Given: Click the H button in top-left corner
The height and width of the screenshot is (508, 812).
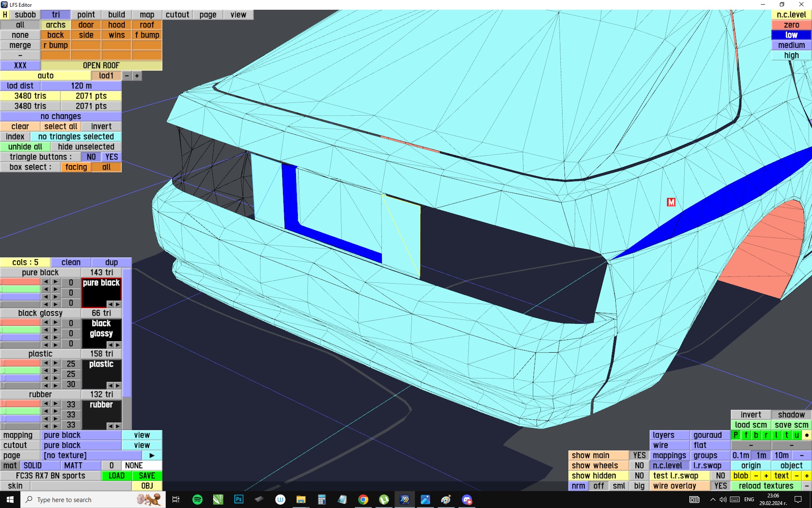Looking at the screenshot, I should 5,15.
